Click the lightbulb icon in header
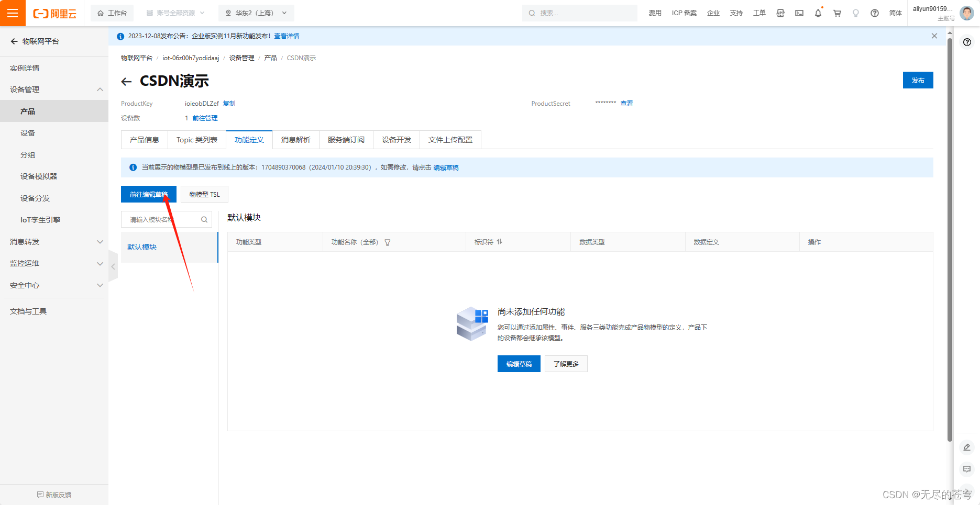Viewport: 980px width, 505px height. point(856,13)
